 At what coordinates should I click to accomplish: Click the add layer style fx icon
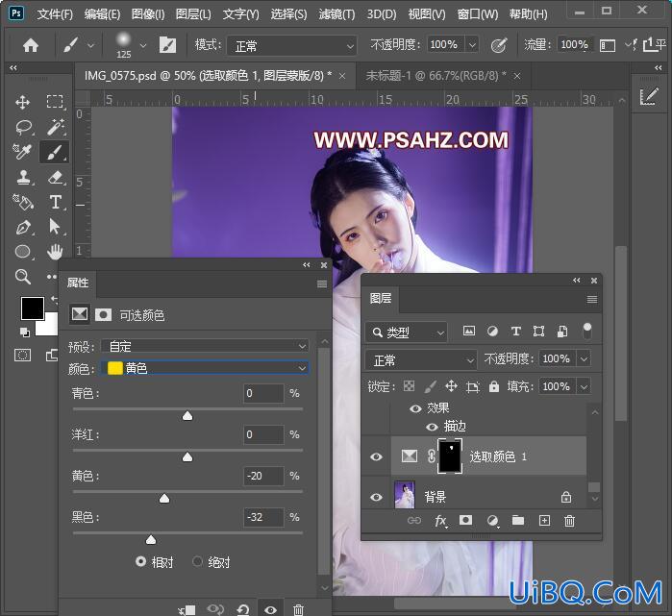point(440,521)
